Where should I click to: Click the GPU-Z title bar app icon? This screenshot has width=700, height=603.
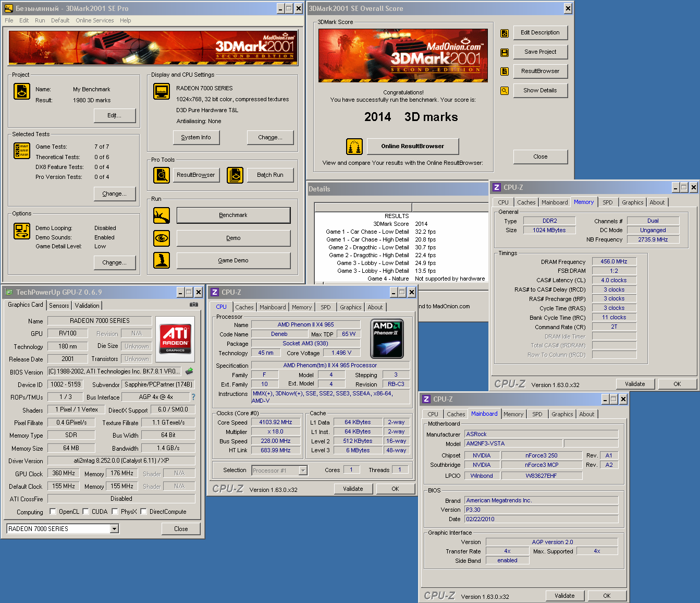click(x=8, y=292)
